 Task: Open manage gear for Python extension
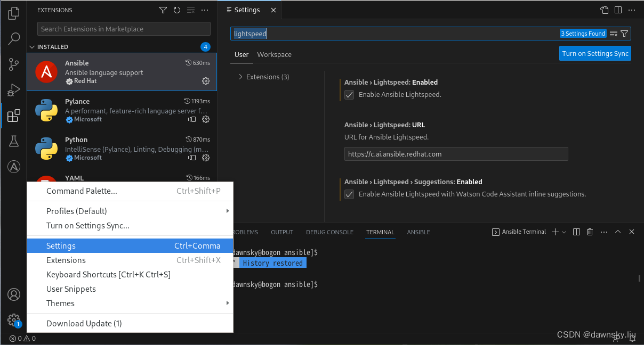tap(206, 158)
